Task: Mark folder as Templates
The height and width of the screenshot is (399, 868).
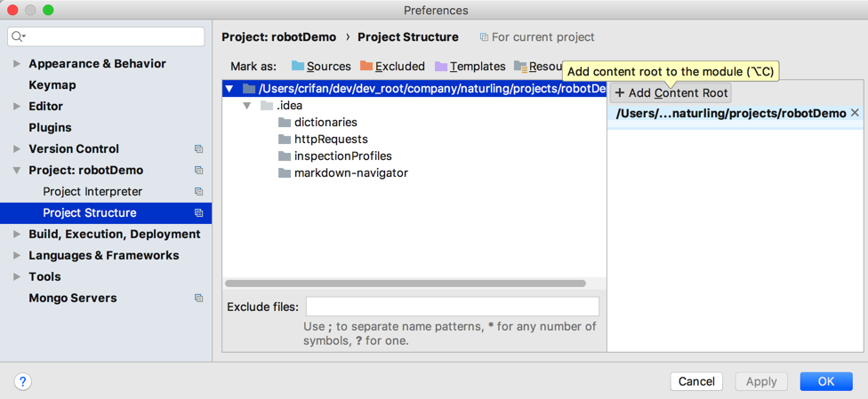Action: (x=470, y=67)
